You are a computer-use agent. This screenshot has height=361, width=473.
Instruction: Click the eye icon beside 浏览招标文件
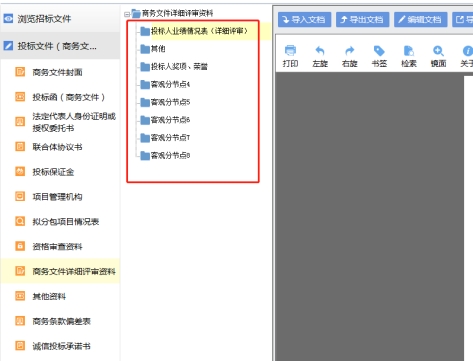(x=8, y=18)
